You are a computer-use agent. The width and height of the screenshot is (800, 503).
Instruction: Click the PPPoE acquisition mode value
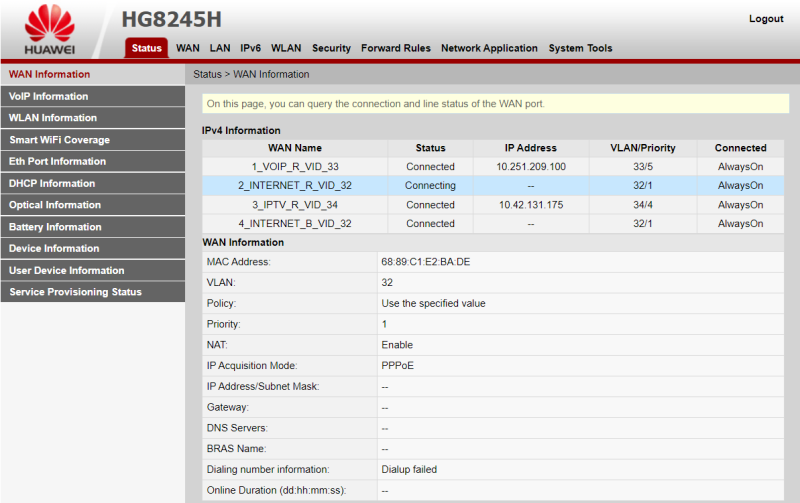pos(397,366)
